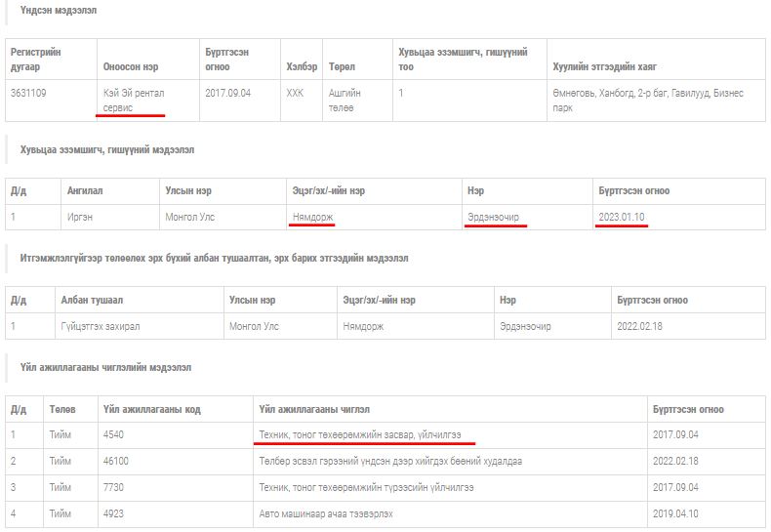Click the Ашгийн төлөө type cell

[x=345, y=100]
